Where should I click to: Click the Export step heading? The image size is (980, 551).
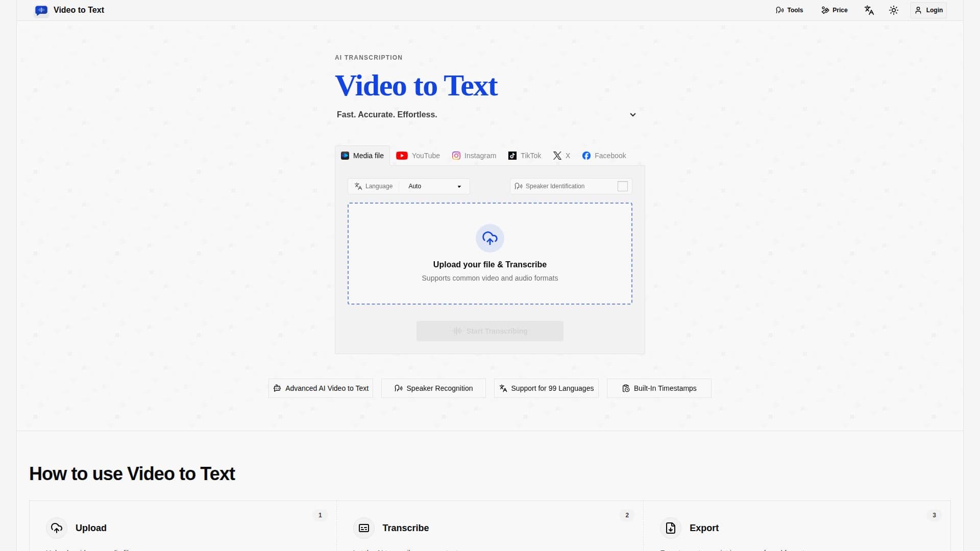pos(704,528)
